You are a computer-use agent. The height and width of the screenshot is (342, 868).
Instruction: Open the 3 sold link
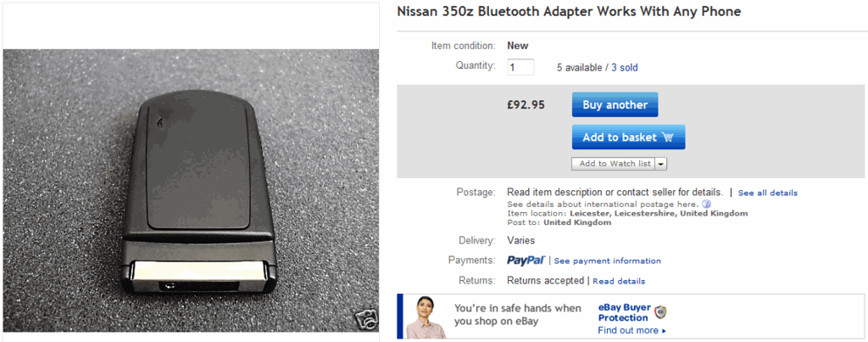[x=624, y=67]
